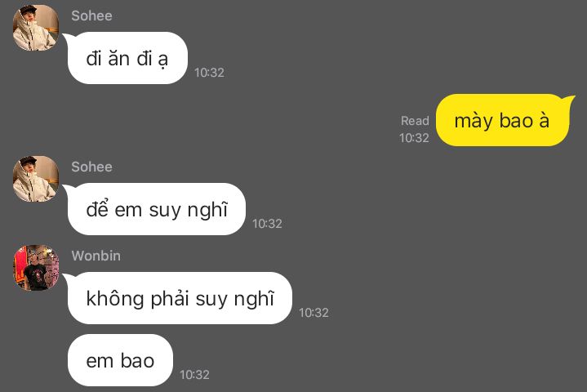The image size is (587, 392).
Task: Click the Read receipt label
Action: pyautogui.click(x=415, y=121)
